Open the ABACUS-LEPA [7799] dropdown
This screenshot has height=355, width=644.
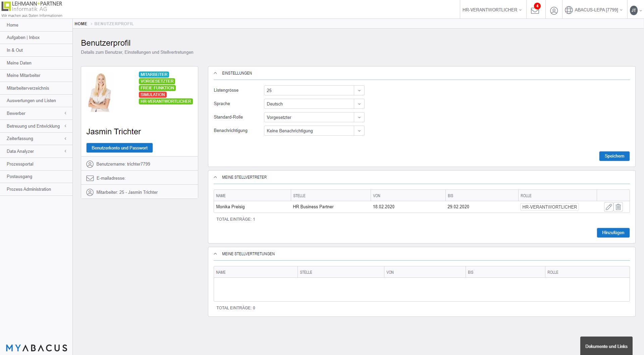(598, 10)
